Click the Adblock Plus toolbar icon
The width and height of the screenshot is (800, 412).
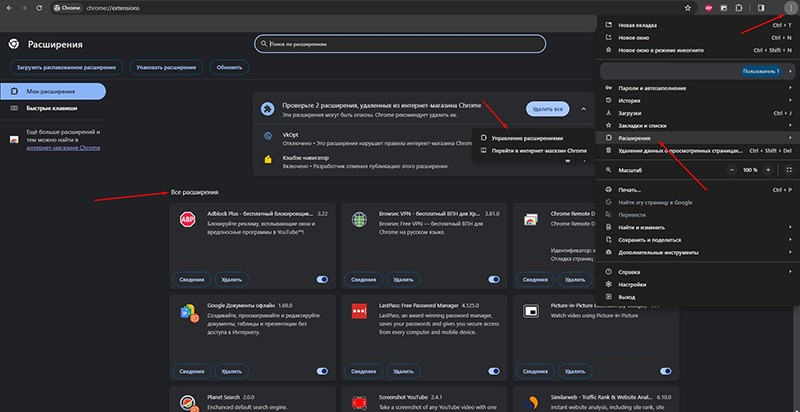(710, 7)
